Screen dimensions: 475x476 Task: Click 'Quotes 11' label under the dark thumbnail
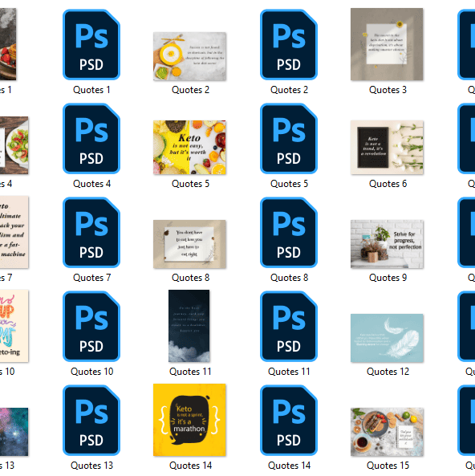(190, 372)
